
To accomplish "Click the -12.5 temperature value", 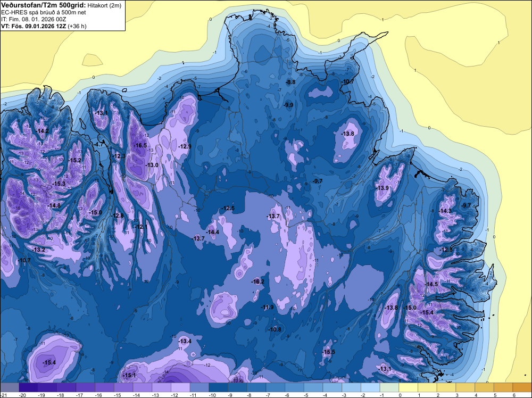I will pyautogui.click(x=228, y=209).
